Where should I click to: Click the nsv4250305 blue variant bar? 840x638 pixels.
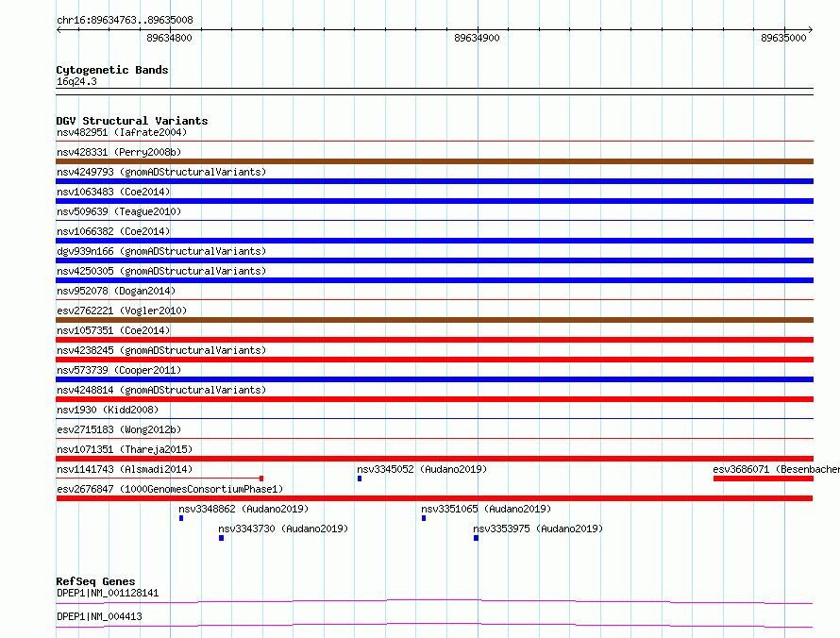434,280
